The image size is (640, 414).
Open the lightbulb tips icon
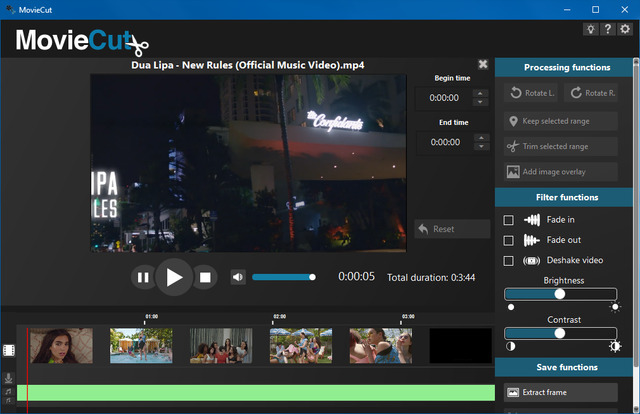(590, 29)
